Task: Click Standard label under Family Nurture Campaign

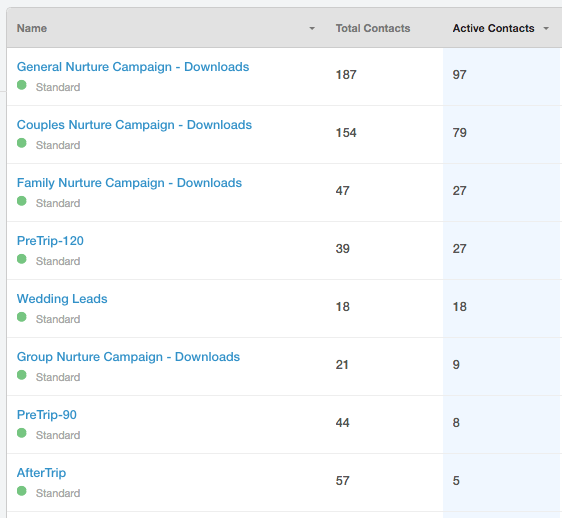Action: (58, 203)
